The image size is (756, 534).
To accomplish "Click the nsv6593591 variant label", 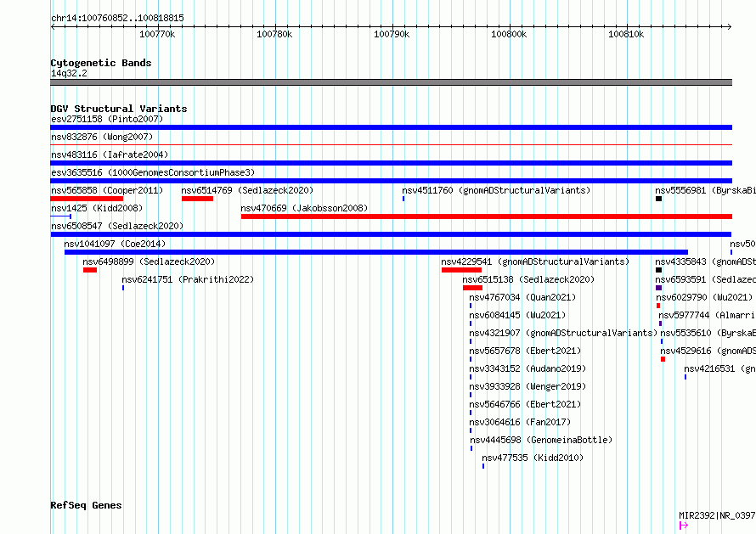I will [x=705, y=279].
